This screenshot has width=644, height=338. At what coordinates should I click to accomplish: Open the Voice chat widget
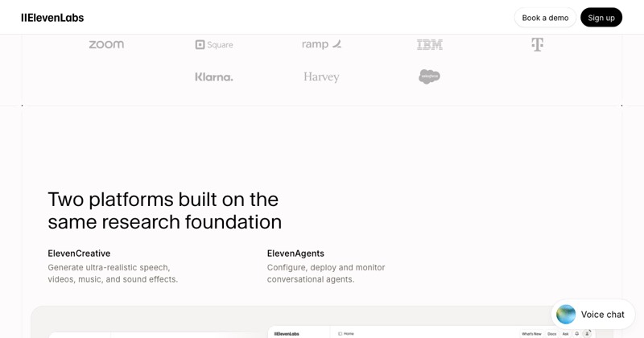pos(593,314)
